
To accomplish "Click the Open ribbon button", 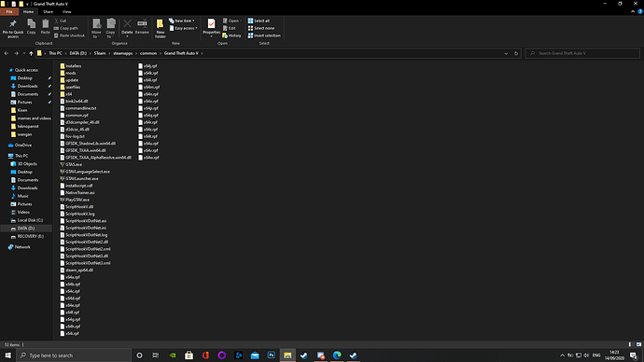I will click(232, 21).
